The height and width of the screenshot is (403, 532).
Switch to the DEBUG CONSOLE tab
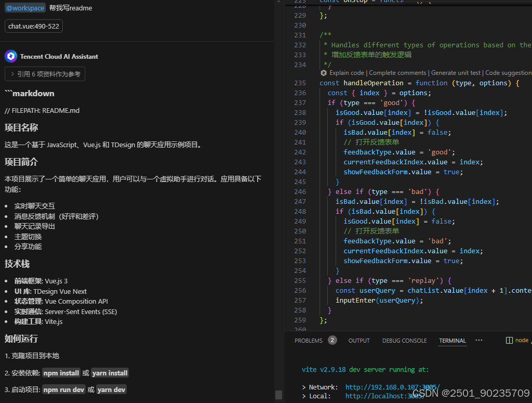pos(404,341)
